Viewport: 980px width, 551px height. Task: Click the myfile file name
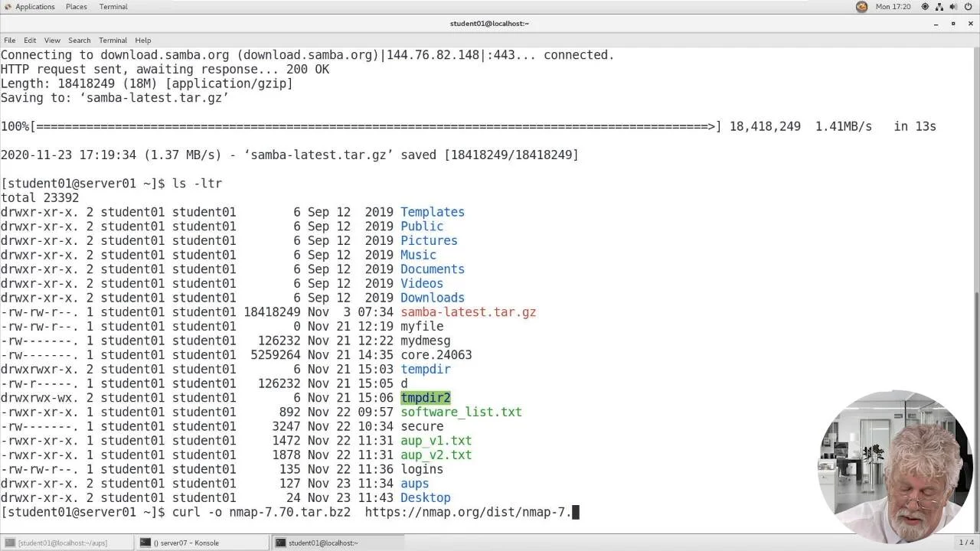(422, 326)
